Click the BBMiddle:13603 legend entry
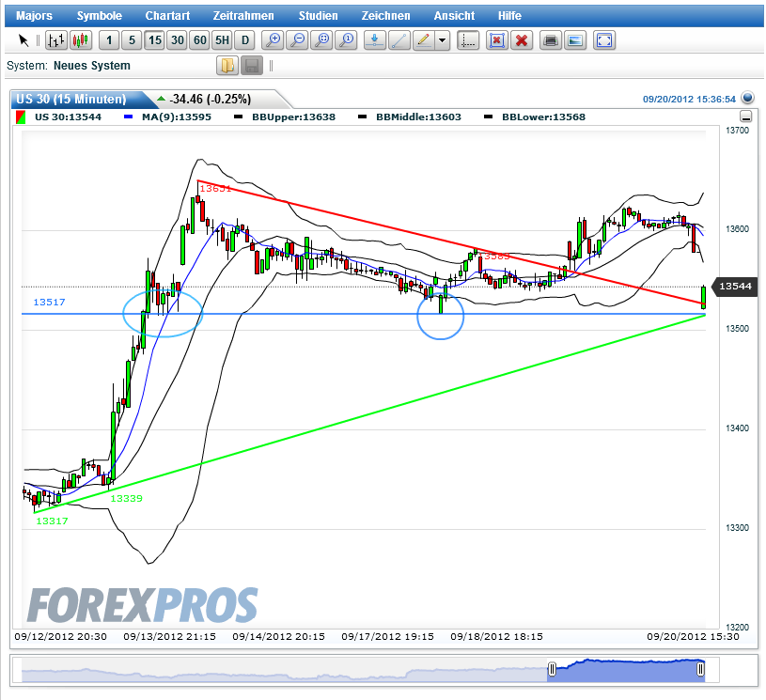This screenshot has height=700, width=766. pos(410,117)
